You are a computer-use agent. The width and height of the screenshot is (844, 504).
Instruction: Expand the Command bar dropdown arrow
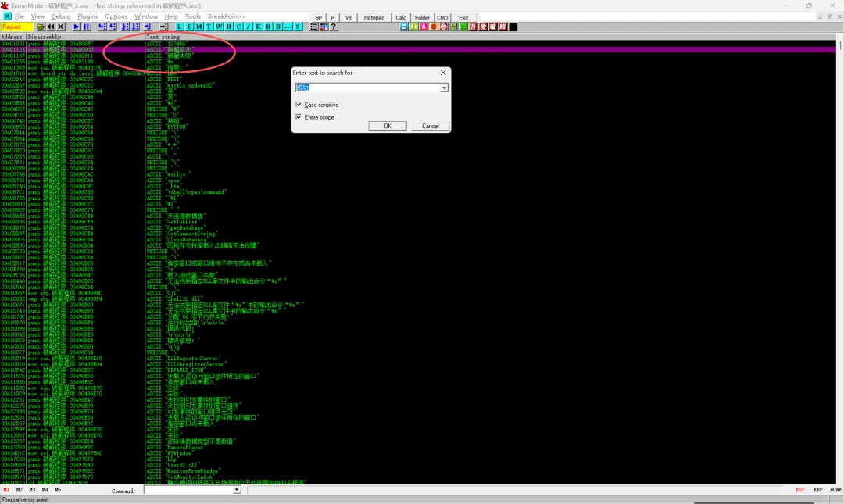[237, 490]
